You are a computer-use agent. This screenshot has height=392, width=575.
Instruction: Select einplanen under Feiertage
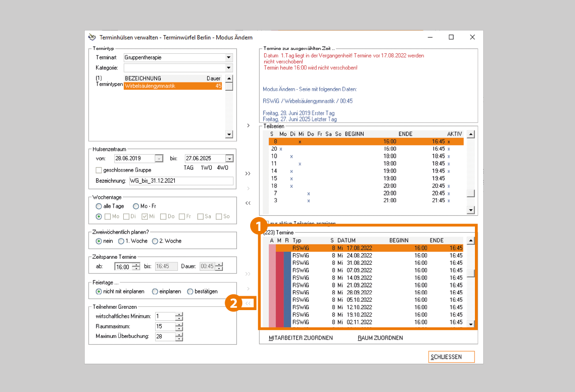(x=155, y=292)
